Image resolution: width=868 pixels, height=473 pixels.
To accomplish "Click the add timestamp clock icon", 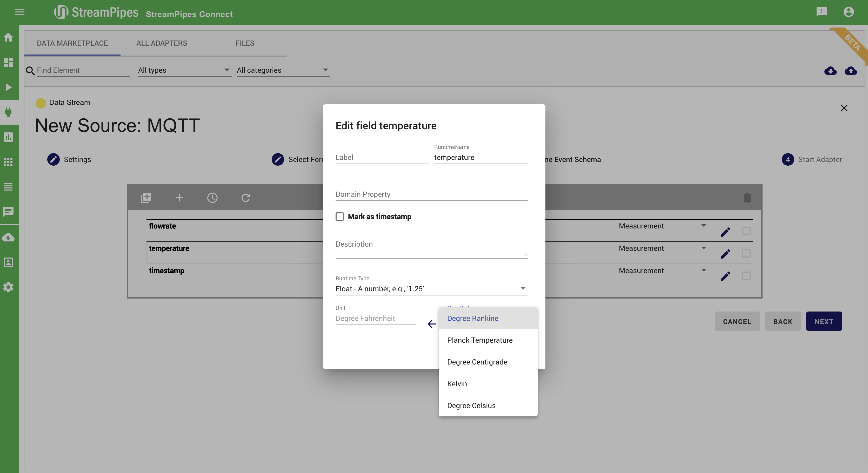I will (x=212, y=198).
